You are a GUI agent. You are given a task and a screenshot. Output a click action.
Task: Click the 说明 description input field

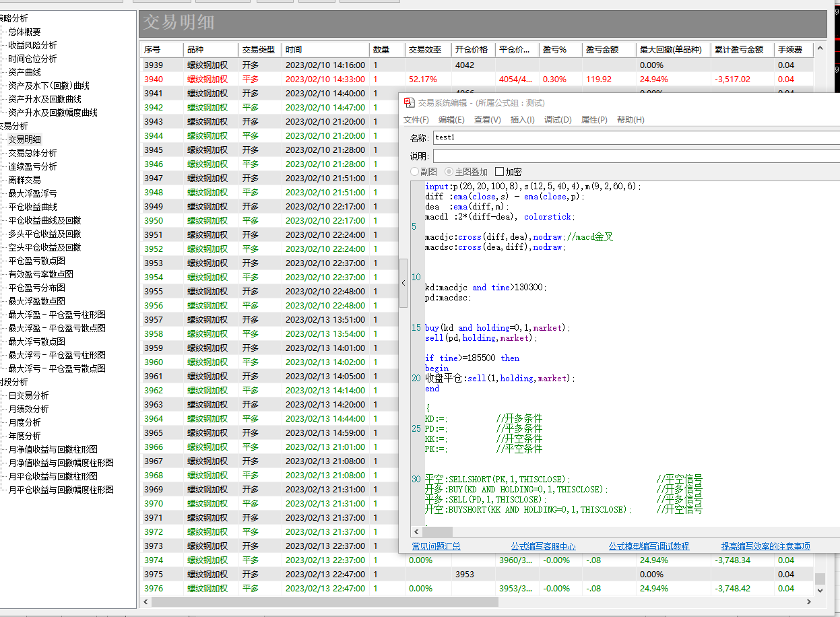636,156
